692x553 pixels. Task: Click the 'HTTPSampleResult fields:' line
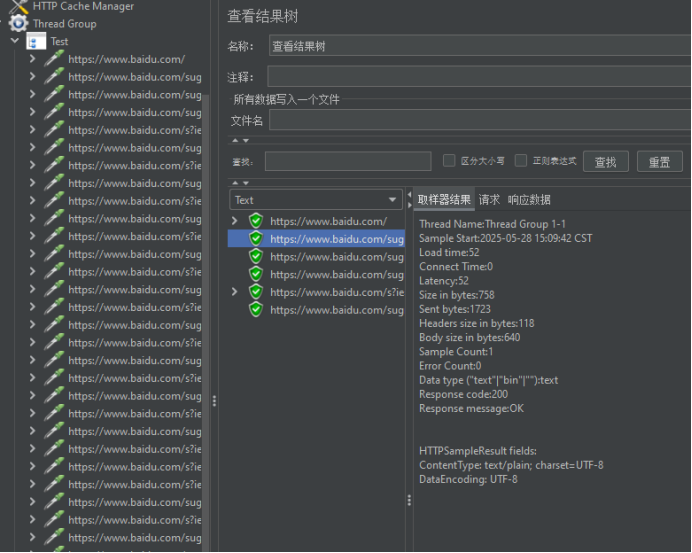[x=478, y=451]
